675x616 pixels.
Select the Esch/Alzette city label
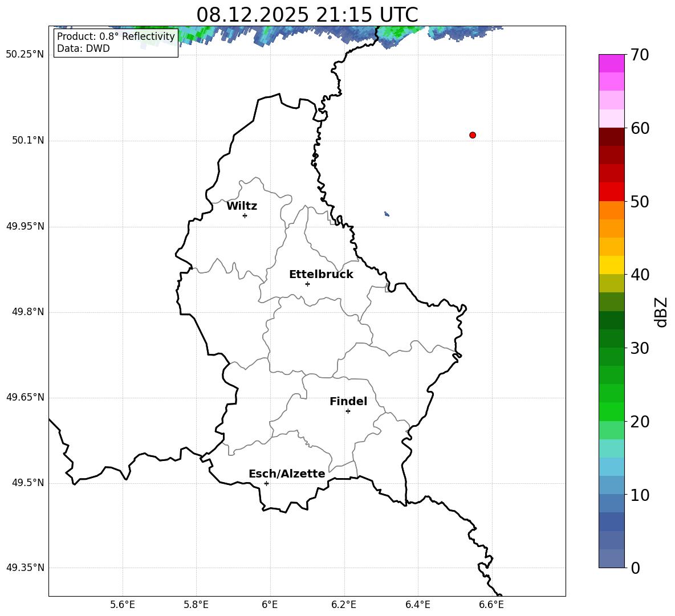[x=287, y=474]
